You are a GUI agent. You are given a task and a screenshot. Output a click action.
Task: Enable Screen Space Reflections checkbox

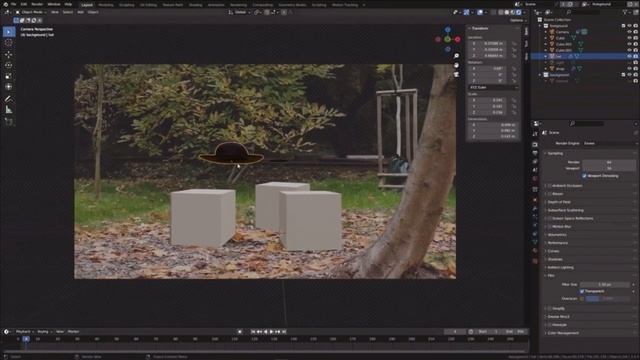point(549,218)
